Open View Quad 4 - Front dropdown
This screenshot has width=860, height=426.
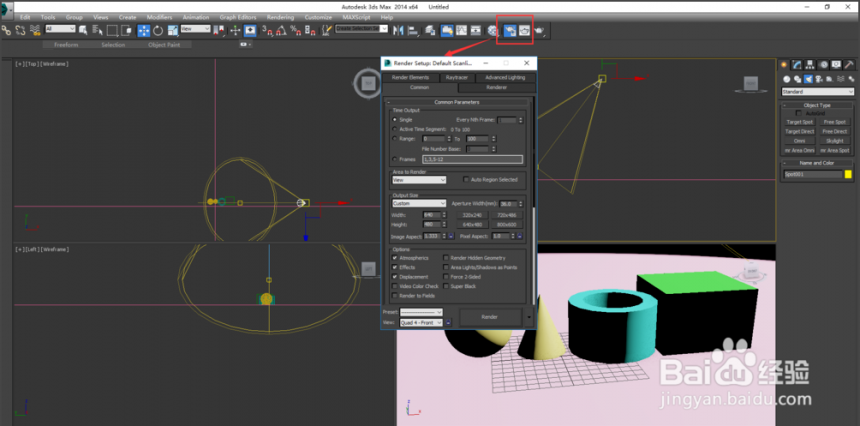coord(421,322)
